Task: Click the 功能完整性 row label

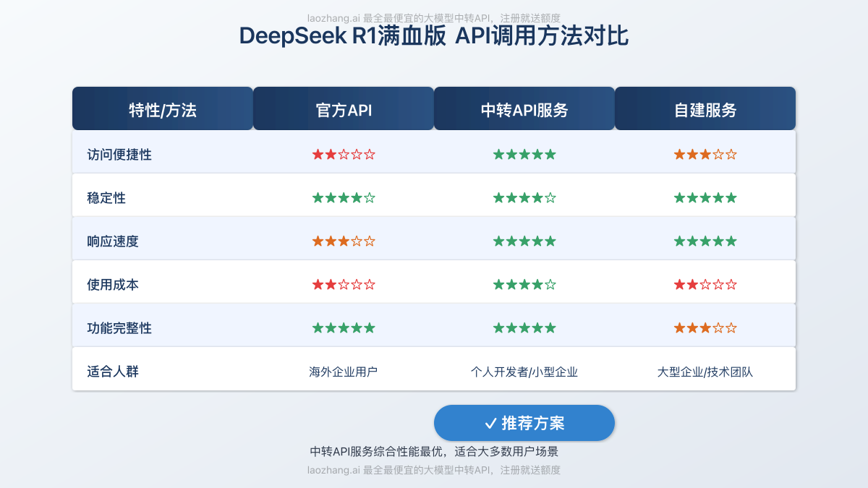Action: (x=119, y=328)
